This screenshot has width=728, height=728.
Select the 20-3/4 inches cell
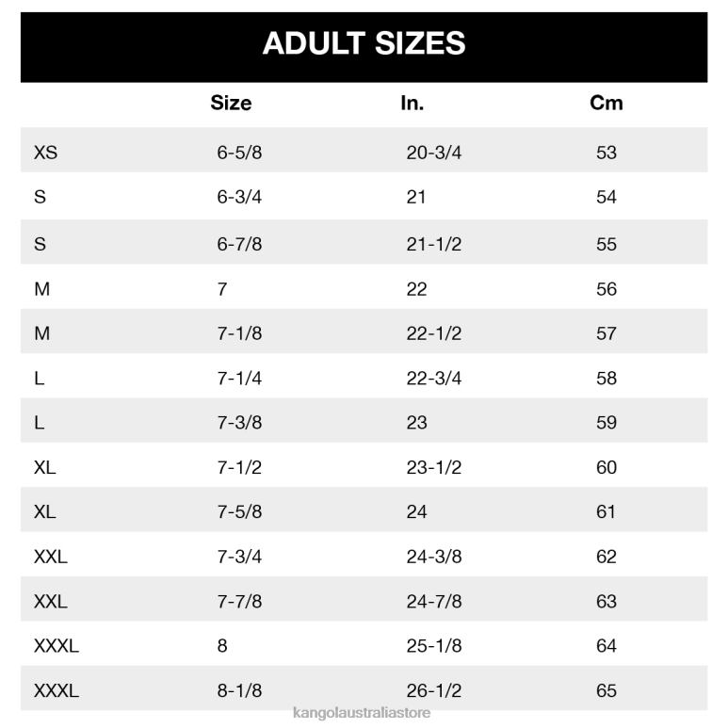pos(433,152)
